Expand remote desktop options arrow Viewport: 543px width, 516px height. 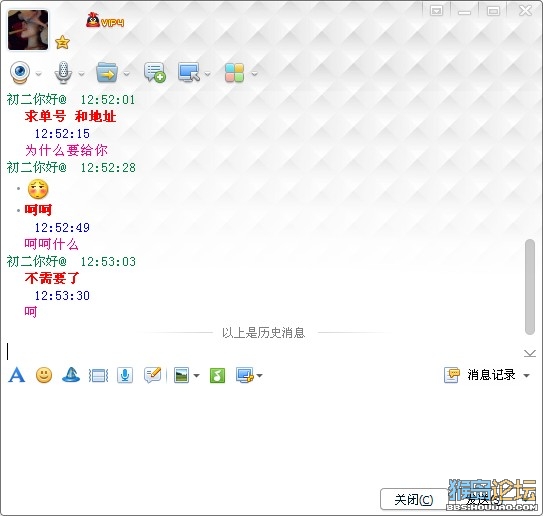(207, 73)
